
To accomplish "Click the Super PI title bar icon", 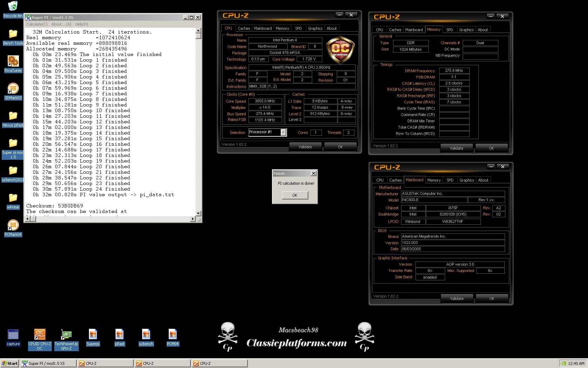I will tap(28, 17).
